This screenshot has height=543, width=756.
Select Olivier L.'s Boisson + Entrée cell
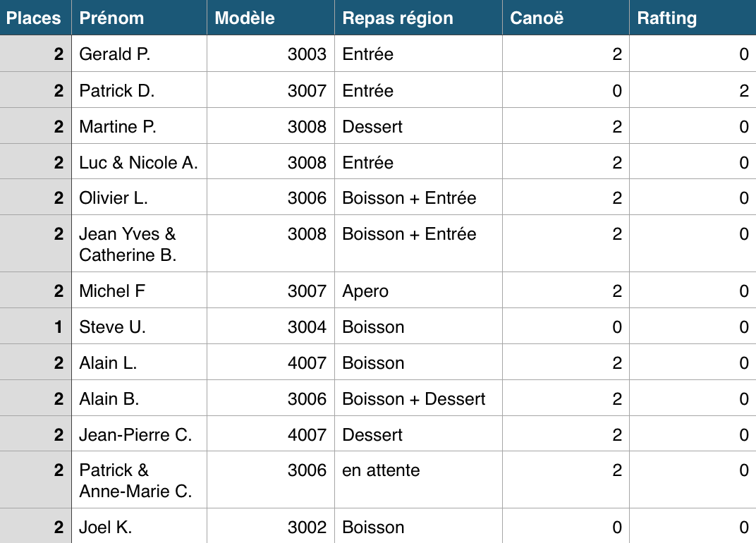pos(418,197)
